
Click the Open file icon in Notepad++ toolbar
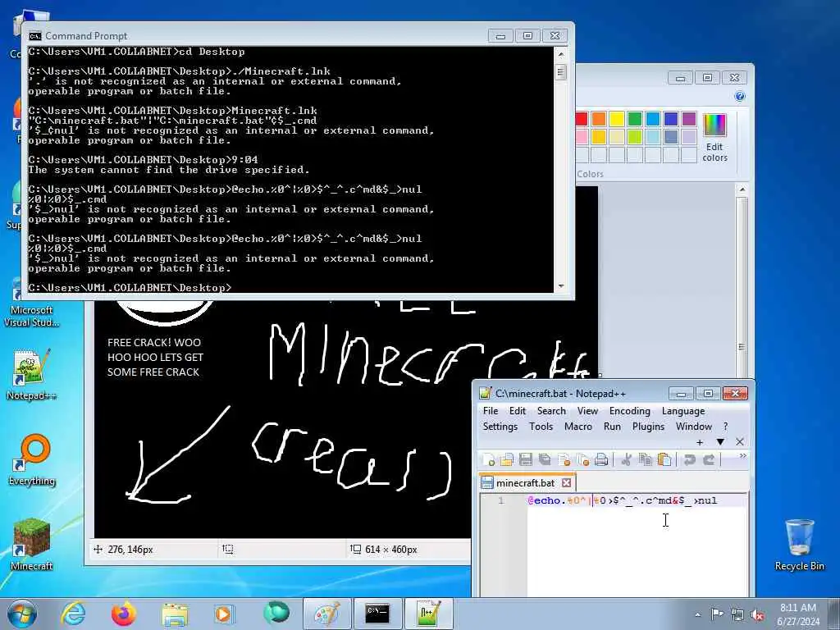pyautogui.click(x=507, y=459)
